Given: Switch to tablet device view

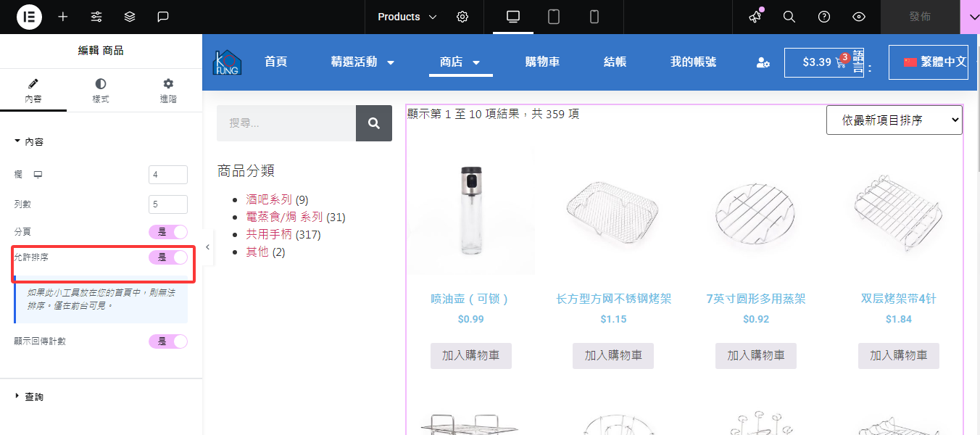Looking at the screenshot, I should coord(554,17).
